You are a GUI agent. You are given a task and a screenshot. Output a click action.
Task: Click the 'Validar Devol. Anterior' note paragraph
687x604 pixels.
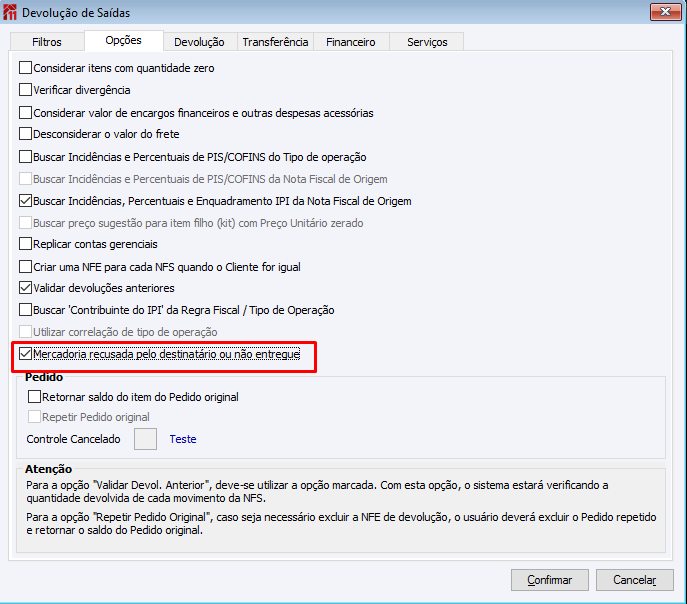pos(317,491)
